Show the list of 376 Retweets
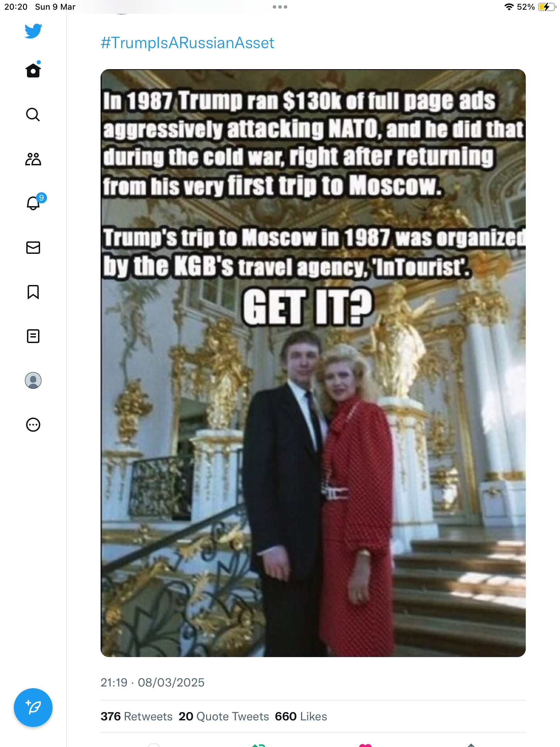Screen dimensions: 560x747 point(137,716)
